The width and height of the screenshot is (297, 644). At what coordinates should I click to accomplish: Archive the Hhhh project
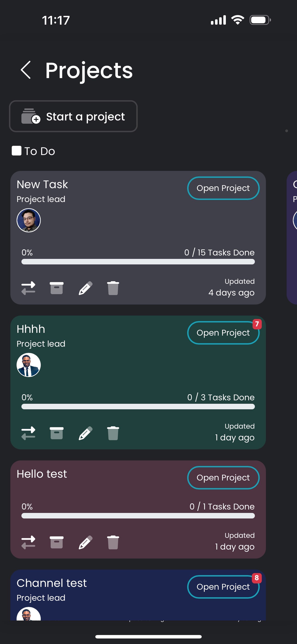tap(56, 433)
